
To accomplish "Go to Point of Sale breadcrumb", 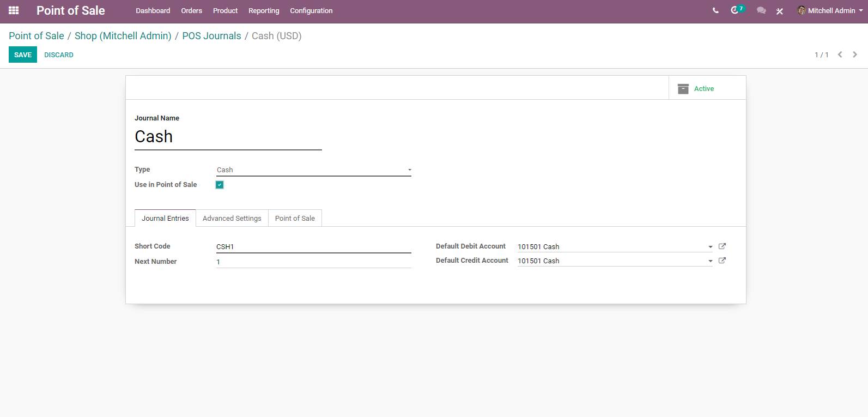I will [37, 36].
